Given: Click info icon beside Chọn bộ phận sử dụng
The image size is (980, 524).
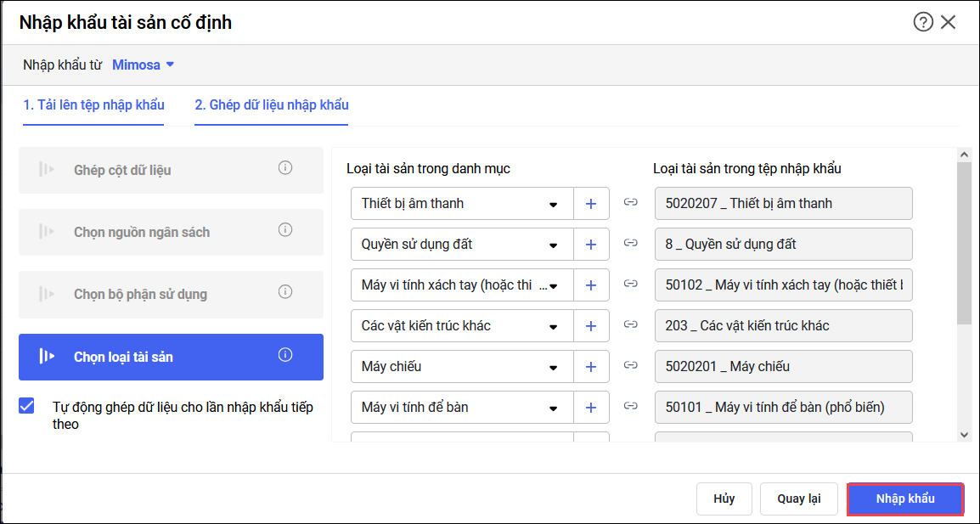Looking at the screenshot, I should pos(285,292).
